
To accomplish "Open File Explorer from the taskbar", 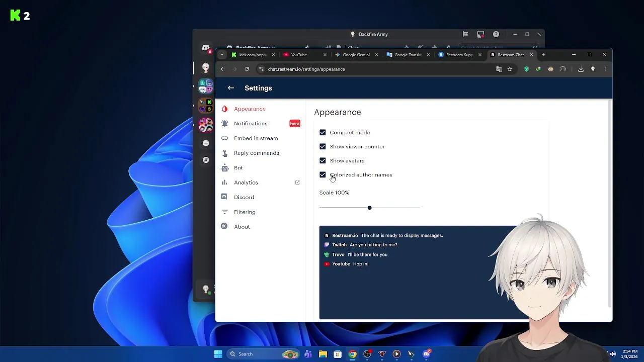I will coord(323,354).
